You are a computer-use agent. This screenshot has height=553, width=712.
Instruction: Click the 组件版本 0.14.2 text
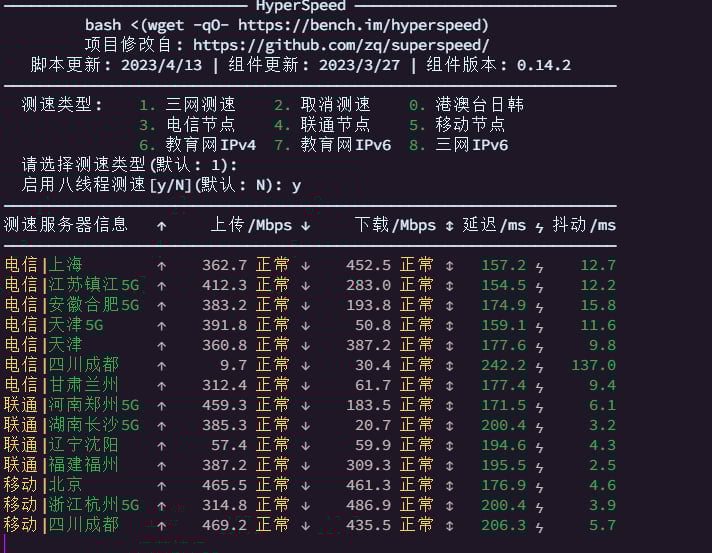(498, 65)
